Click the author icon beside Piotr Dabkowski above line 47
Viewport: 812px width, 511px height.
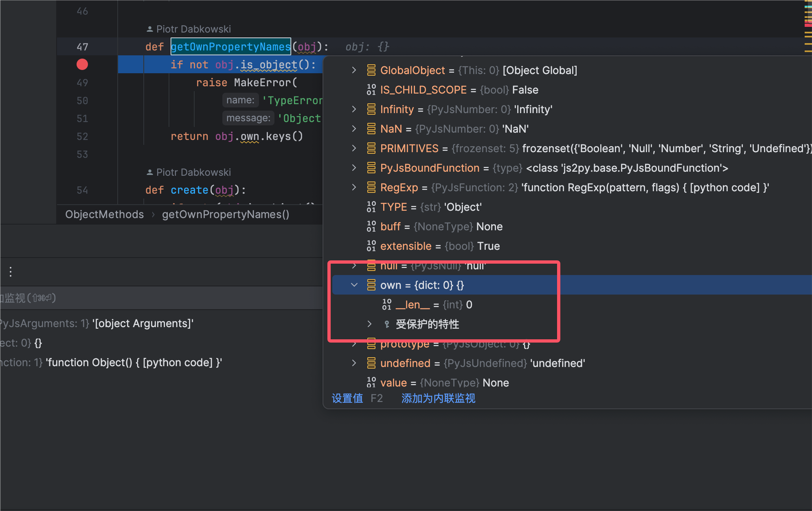tap(149, 29)
